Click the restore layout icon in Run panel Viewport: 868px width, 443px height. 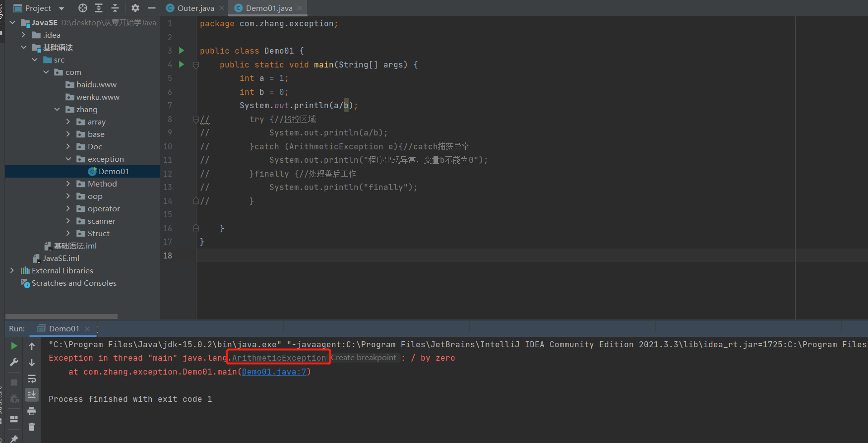14,419
